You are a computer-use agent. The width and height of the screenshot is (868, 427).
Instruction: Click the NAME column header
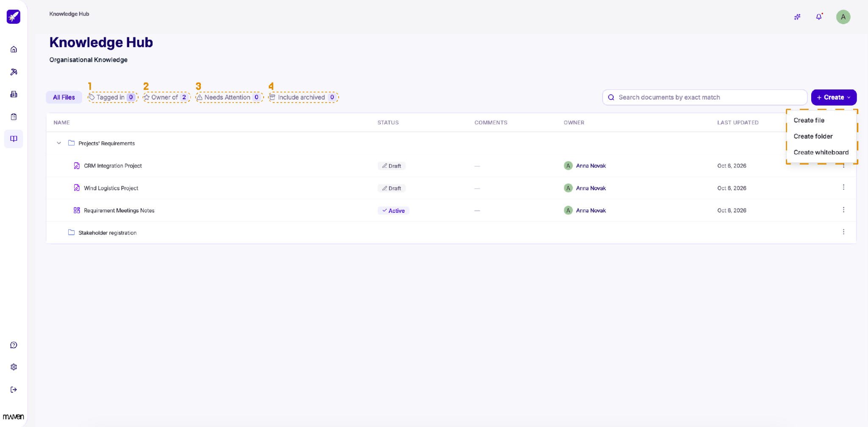click(x=61, y=123)
